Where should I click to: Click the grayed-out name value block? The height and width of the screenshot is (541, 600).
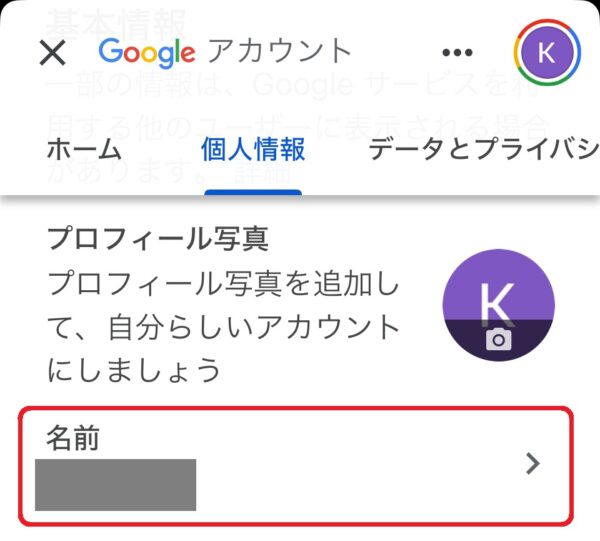tap(116, 485)
